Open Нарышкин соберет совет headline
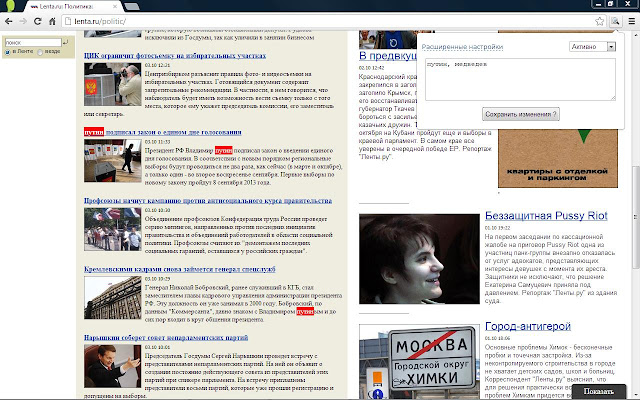Image resolution: width=640 pixels, height=400 pixels. click(166, 338)
